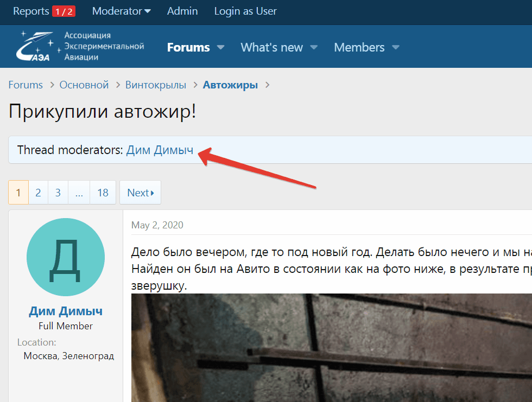Go to the Forums breadcrumb link
The image size is (532, 402).
[26, 85]
